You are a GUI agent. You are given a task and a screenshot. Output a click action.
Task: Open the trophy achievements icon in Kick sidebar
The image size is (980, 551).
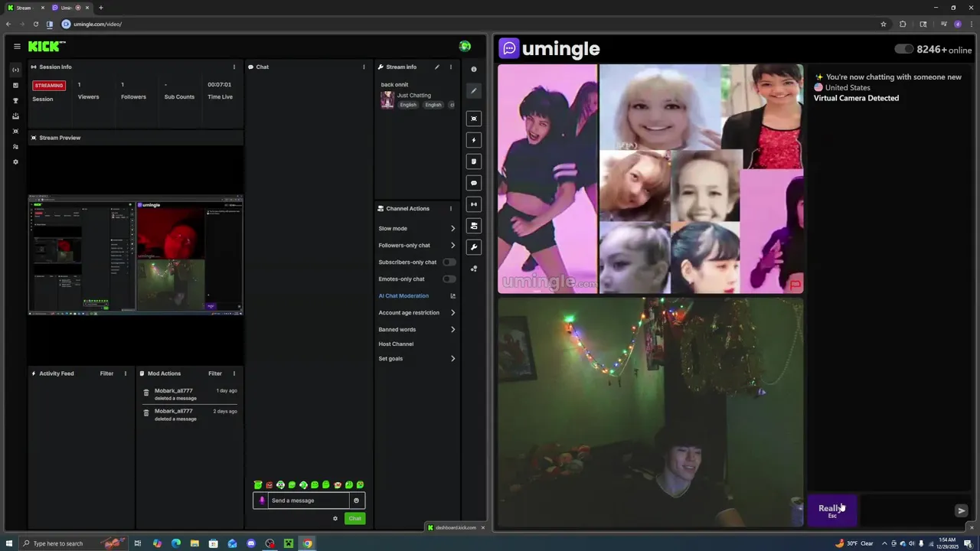click(x=15, y=100)
